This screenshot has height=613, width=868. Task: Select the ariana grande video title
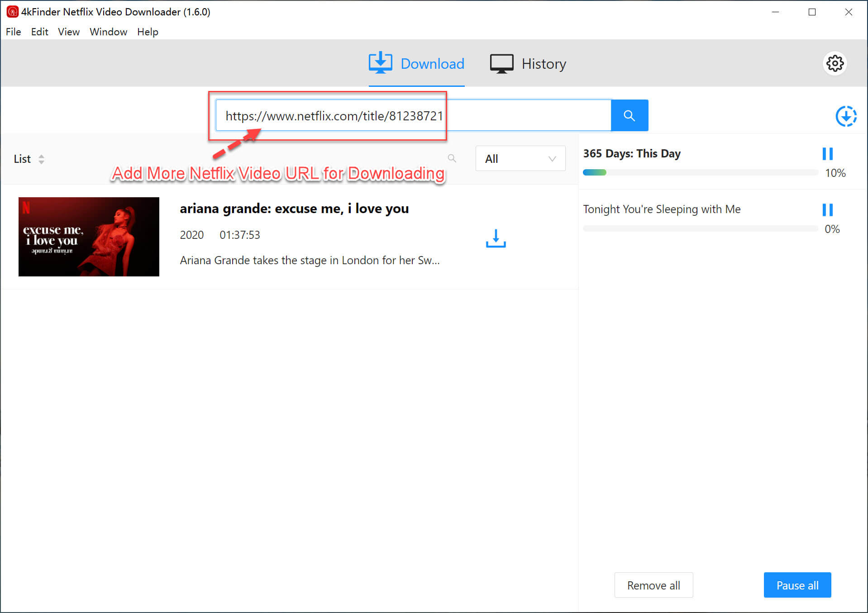pos(294,209)
